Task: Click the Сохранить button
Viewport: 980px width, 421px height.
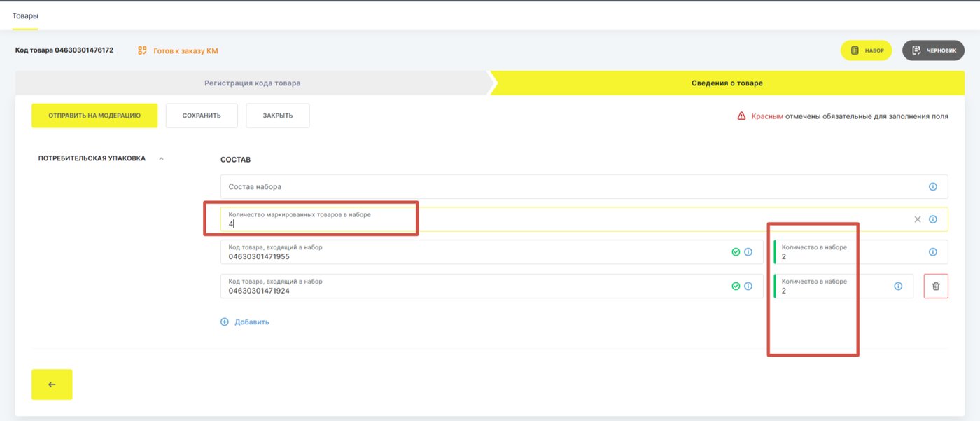Action: tap(202, 116)
